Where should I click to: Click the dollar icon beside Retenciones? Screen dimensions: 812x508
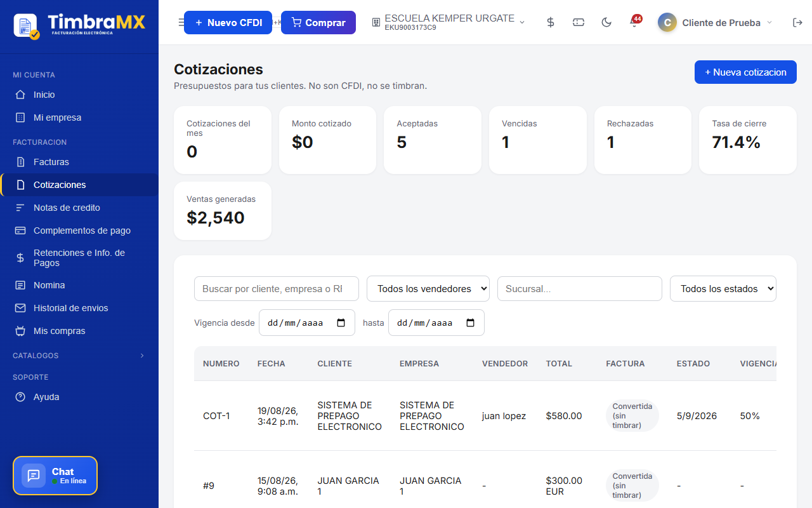pos(20,258)
